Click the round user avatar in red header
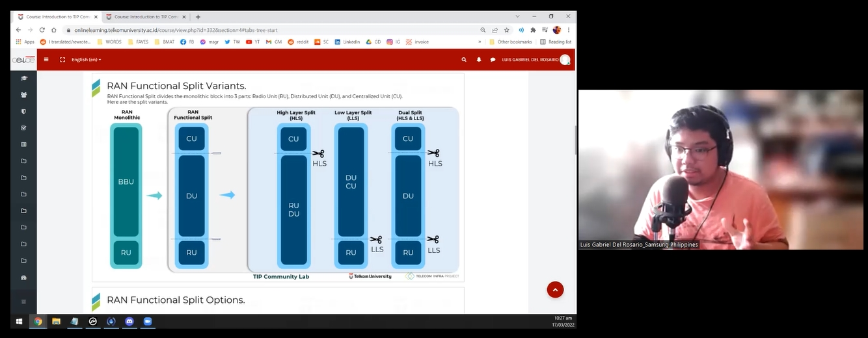The image size is (868, 338). [x=565, y=59]
